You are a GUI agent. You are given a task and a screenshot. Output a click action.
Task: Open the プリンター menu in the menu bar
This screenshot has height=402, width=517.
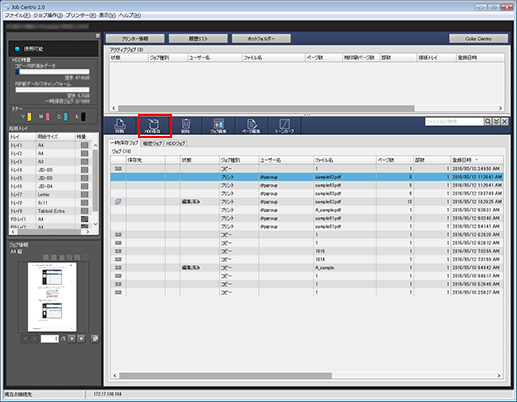[80, 15]
